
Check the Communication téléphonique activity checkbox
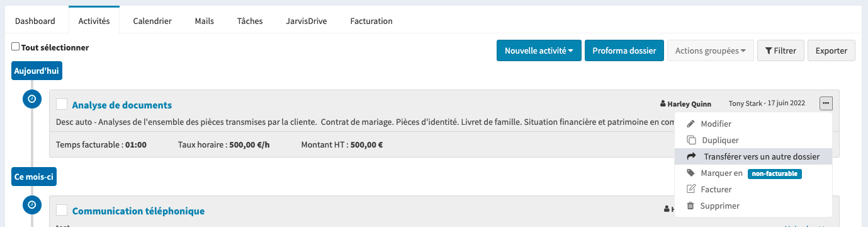pos(62,210)
